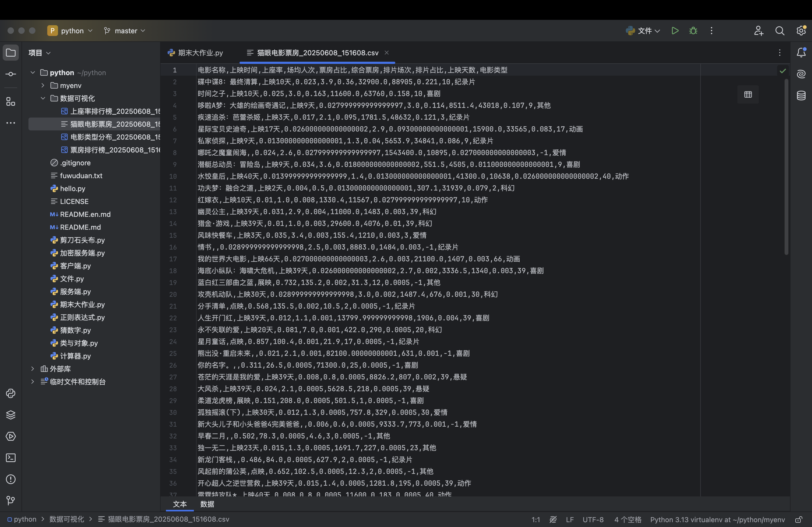Collapse the 数据可视化 folder
The width and height of the screenshot is (812, 527).
tap(43, 98)
